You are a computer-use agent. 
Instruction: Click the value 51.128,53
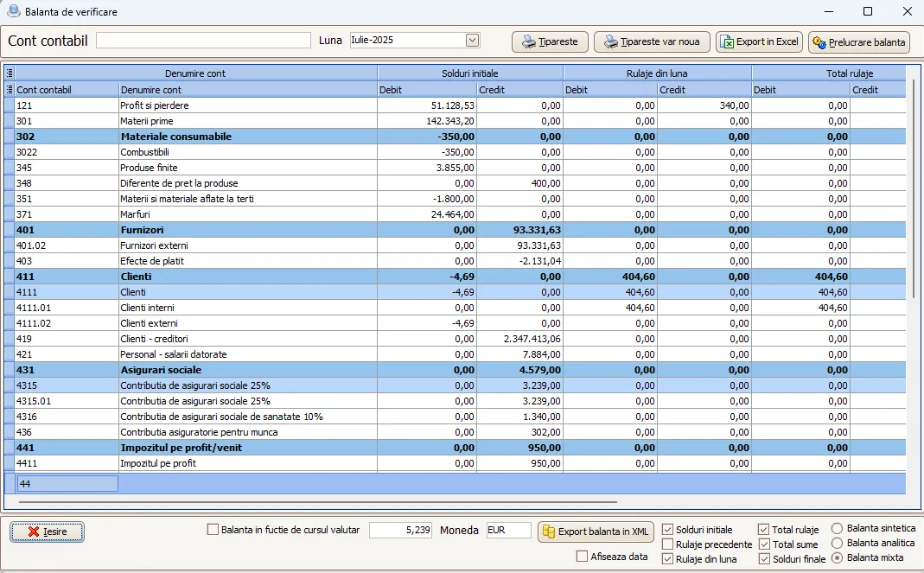453,105
